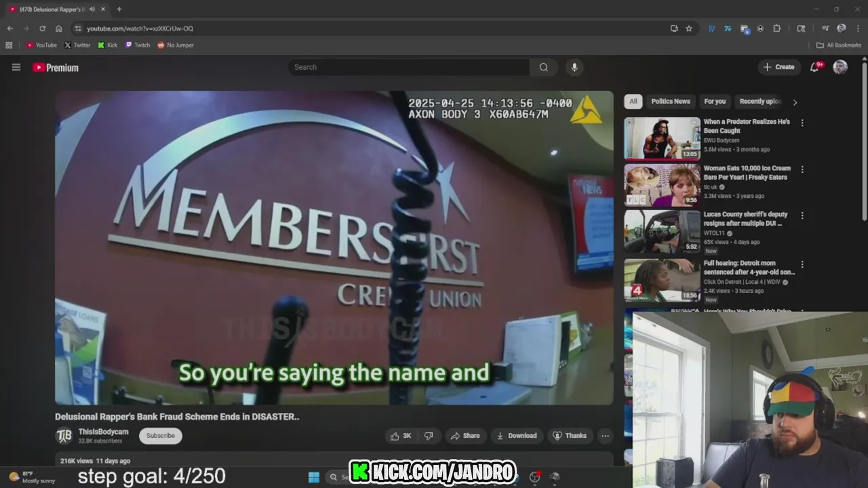Viewport: 868px width, 488px height.
Task: Dislike the video with thumbs-down
Action: click(x=429, y=436)
